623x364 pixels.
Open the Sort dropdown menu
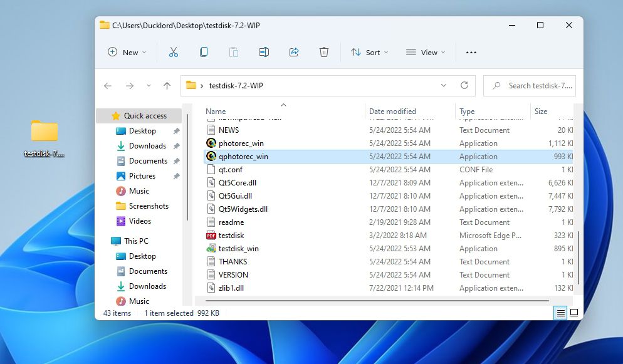pos(370,53)
